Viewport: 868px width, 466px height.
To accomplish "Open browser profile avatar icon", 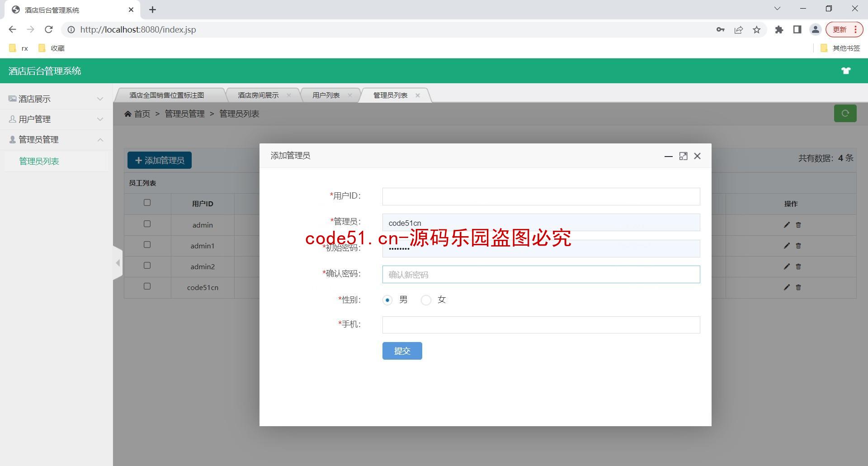I will click(x=815, y=30).
